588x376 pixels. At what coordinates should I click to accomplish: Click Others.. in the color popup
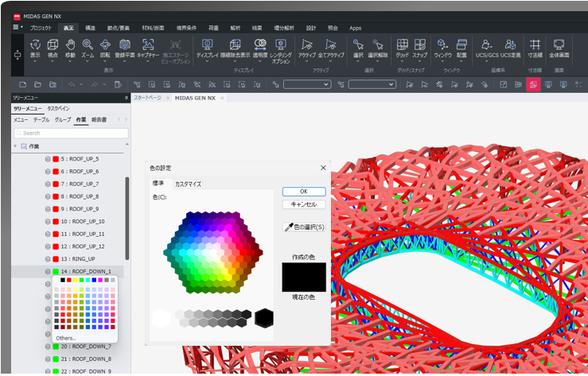coord(66,338)
